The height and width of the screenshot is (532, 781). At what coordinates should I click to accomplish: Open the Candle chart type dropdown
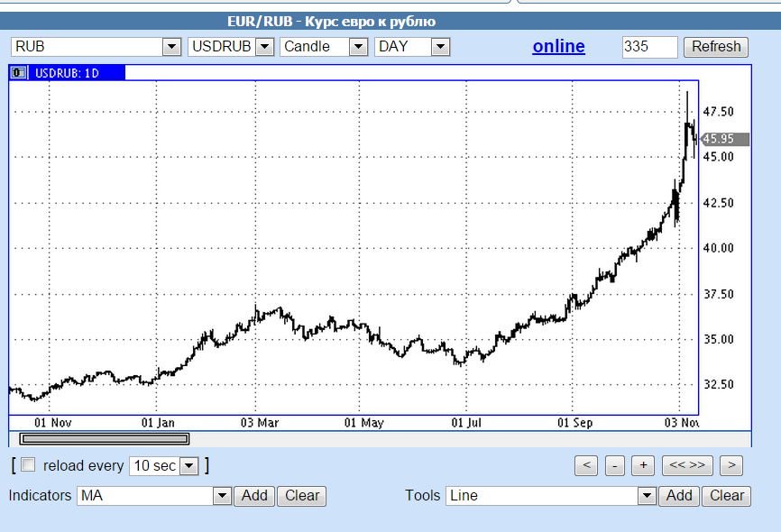pos(358,47)
